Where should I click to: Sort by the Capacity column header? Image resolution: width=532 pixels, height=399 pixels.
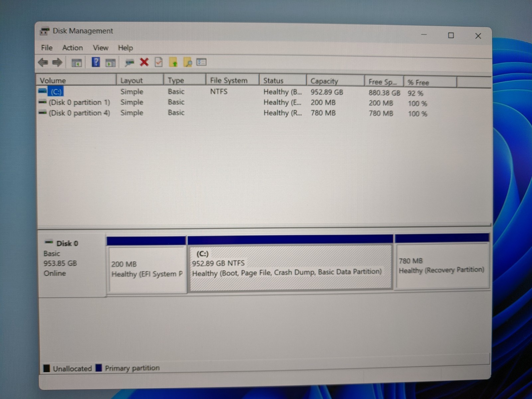(x=335, y=81)
